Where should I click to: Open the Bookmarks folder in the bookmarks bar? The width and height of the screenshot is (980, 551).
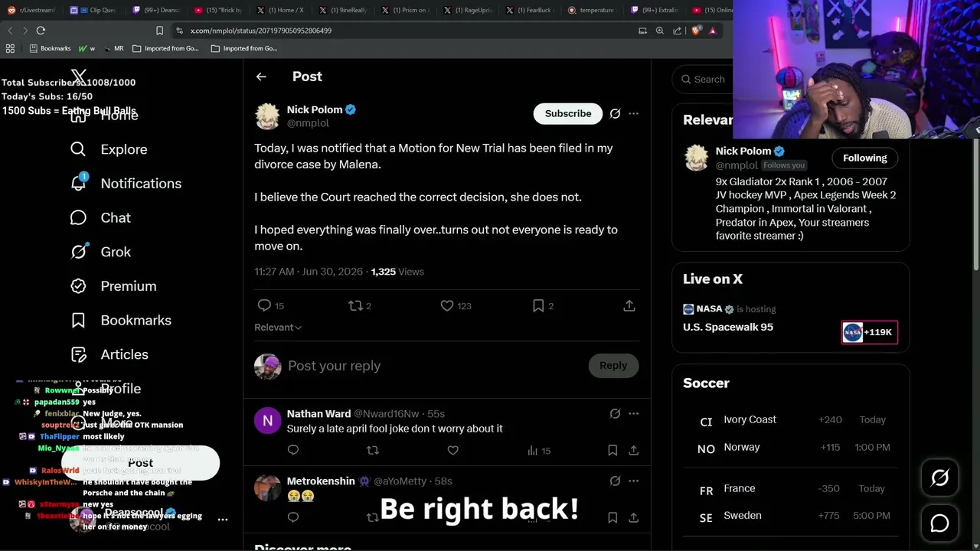pyautogui.click(x=50, y=48)
